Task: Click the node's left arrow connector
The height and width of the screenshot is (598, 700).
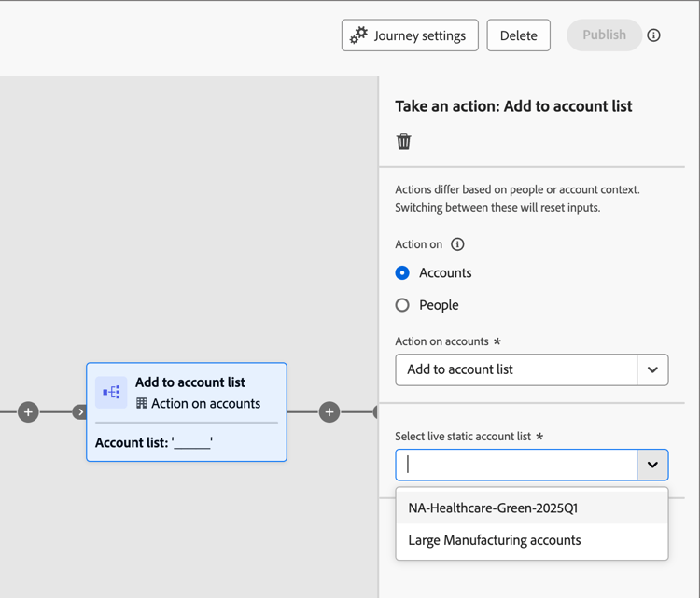Action: [x=81, y=411]
